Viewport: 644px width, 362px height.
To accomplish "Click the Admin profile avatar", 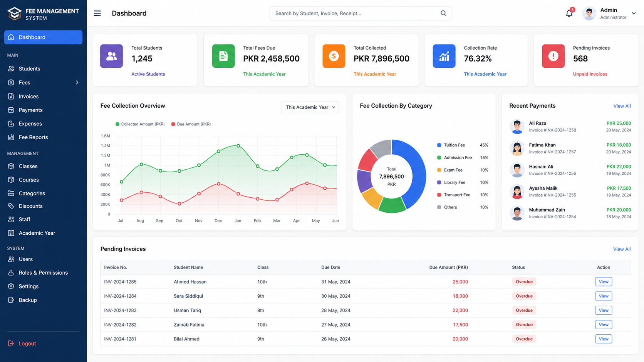I will [x=589, y=13].
